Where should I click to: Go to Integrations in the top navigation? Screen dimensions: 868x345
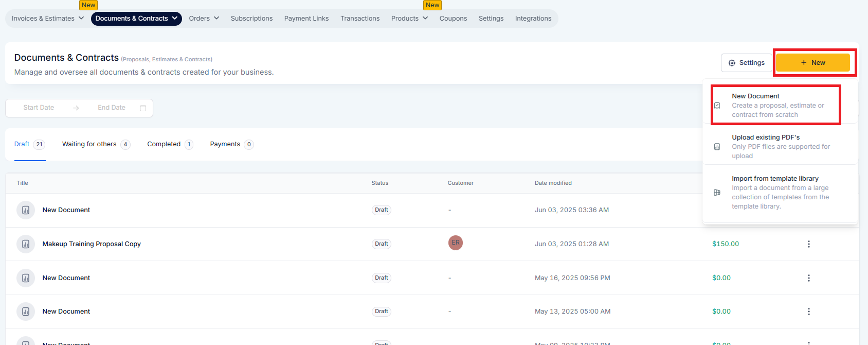533,19
